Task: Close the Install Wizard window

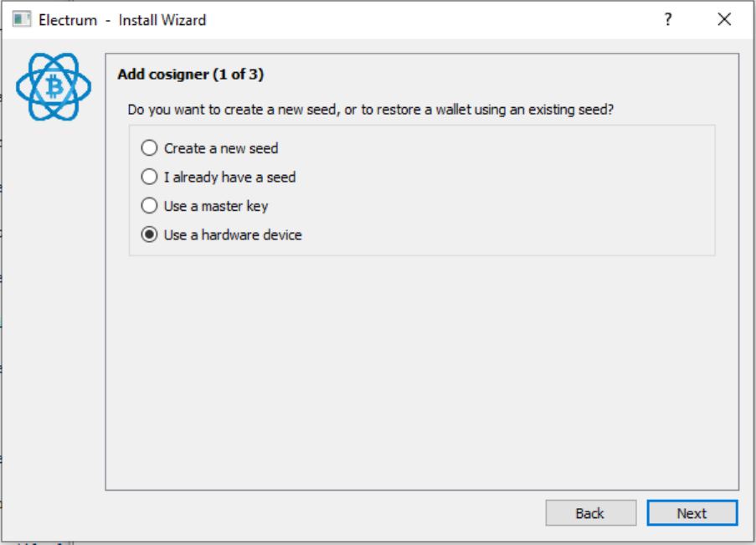Action: [x=724, y=20]
